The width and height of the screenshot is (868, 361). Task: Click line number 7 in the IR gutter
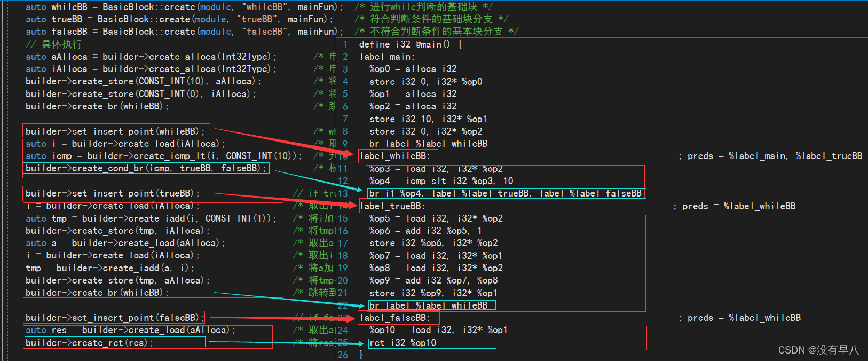click(345, 119)
